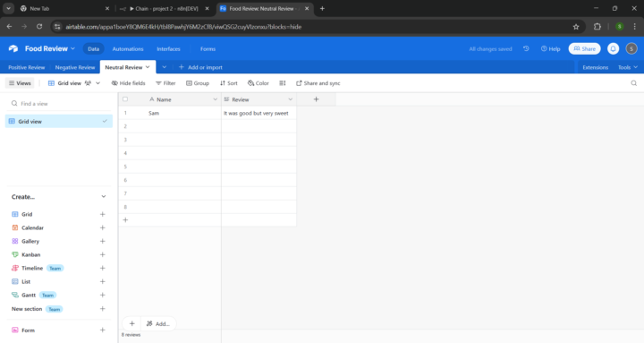Create a new Gallery view with plus

(103, 242)
